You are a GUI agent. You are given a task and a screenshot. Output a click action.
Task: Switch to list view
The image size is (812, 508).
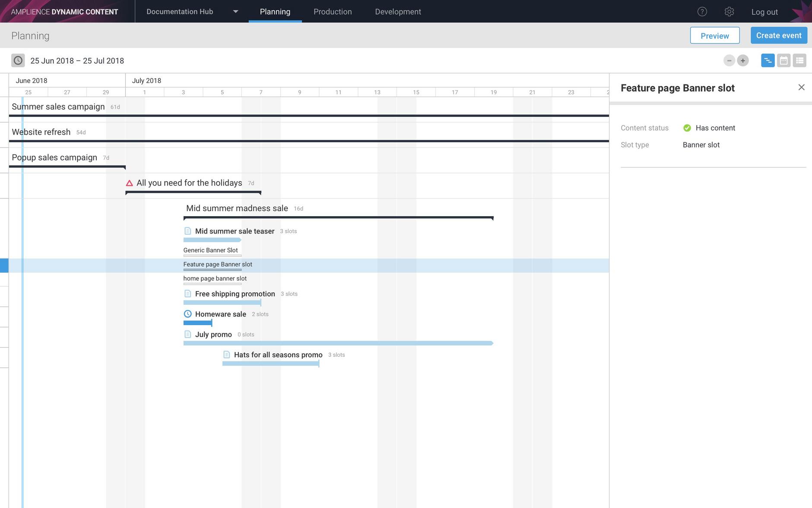point(800,61)
